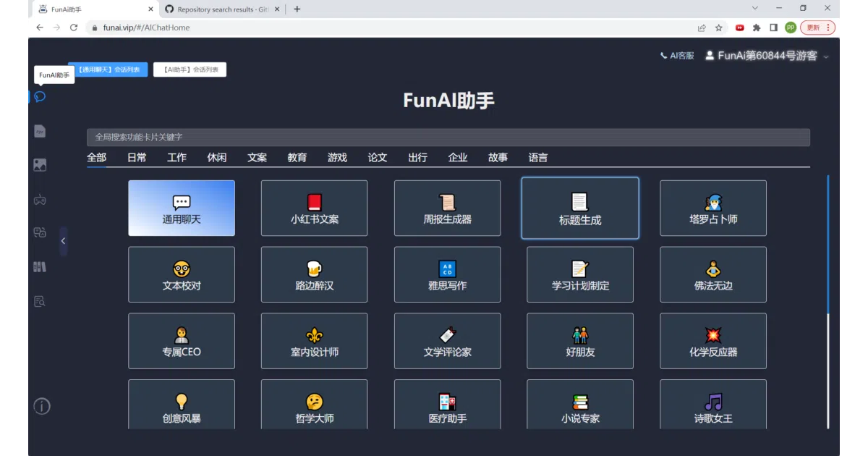Open the 化学反应器 card
This screenshot has width=868, height=456.
[713, 341]
